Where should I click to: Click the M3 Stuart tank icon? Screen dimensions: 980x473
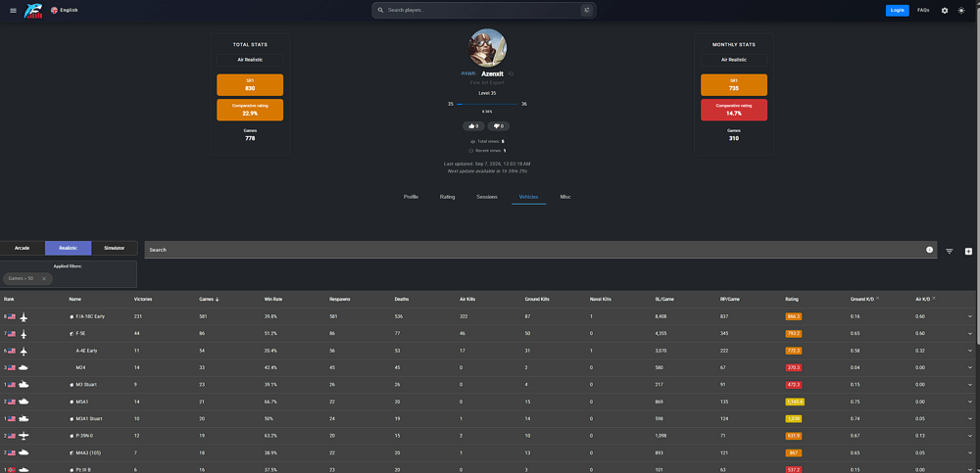pos(24,385)
